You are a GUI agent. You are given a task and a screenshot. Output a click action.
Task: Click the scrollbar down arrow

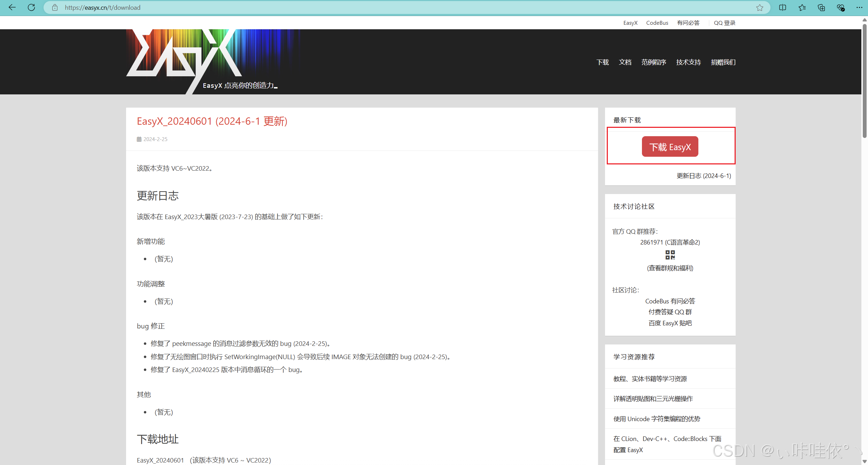[865, 462]
